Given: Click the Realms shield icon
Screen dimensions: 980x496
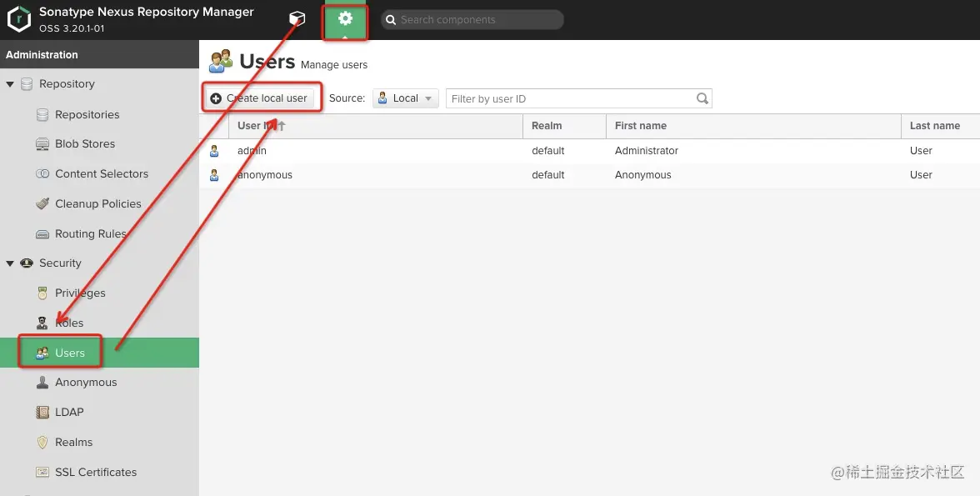Looking at the screenshot, I should click(42, 442).
